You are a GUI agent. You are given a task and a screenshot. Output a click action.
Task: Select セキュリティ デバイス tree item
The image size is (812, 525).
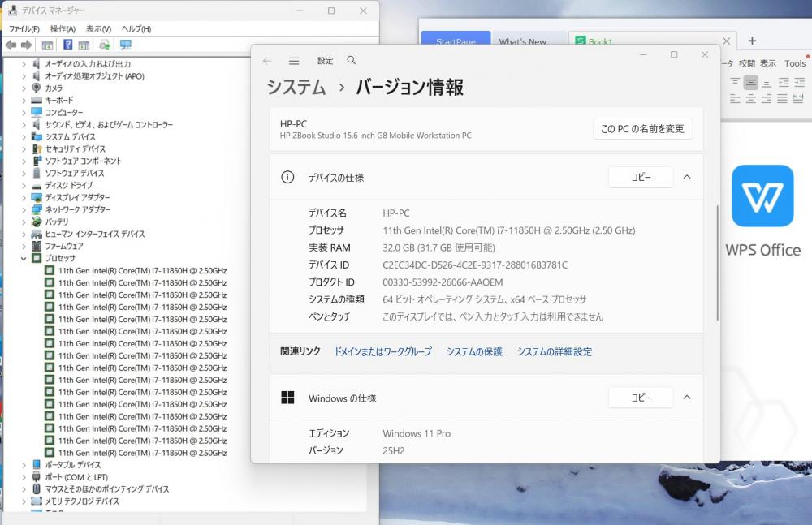75,149
